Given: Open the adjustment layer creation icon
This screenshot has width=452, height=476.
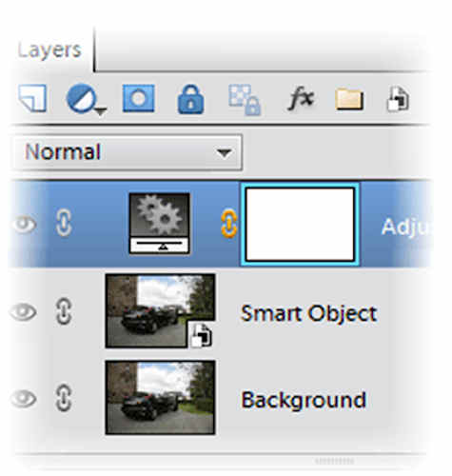Looking at the screenshot, I should pos(81,98).
